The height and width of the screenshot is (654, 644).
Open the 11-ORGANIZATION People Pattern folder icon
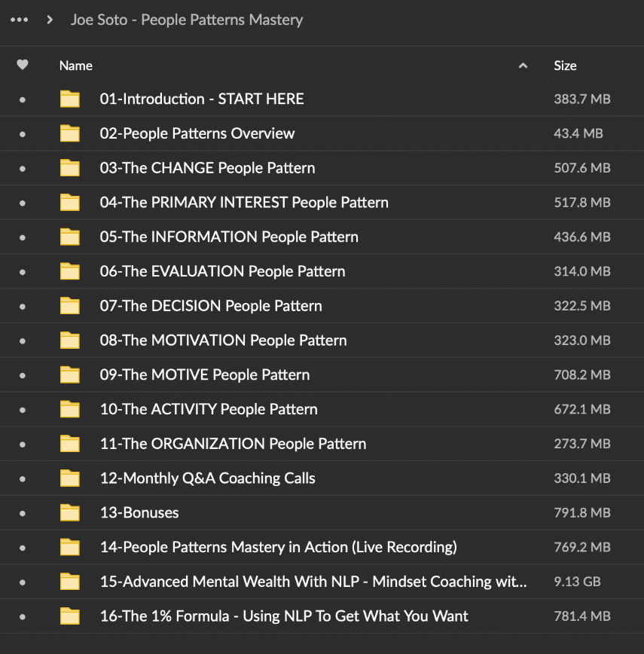pos(69,444)
